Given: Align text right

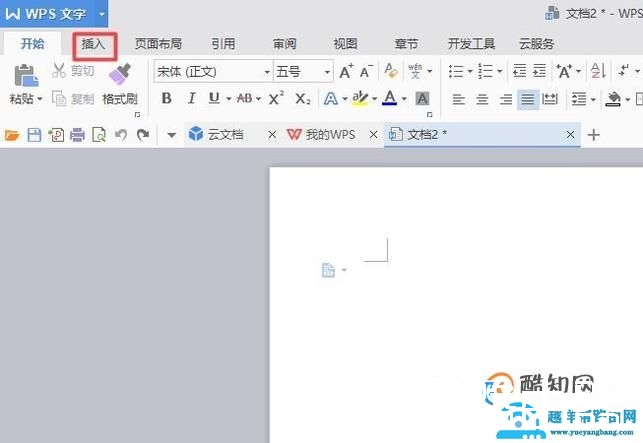Looking at the screenshot, I should [x=506, y=99].
